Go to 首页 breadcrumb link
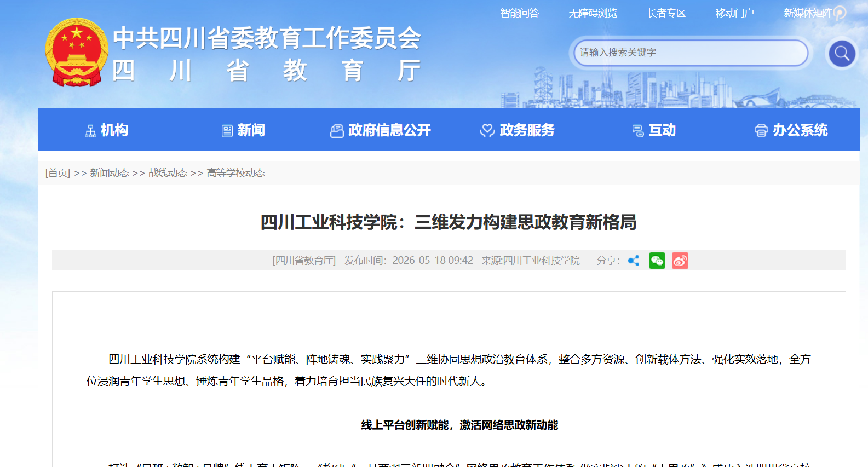Viewport: 868px width, 467px height. click(58, 173)
